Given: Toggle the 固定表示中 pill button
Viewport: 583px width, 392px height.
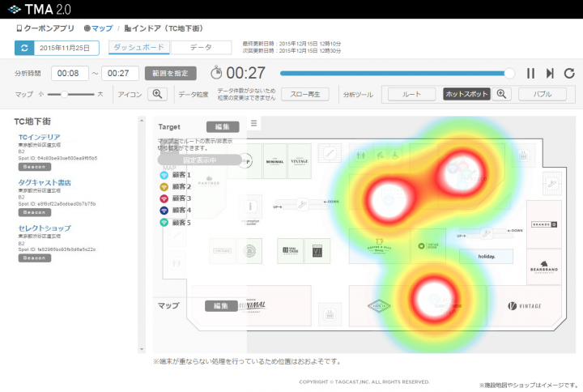Looking at the screenshot, I should coord(200,160).
